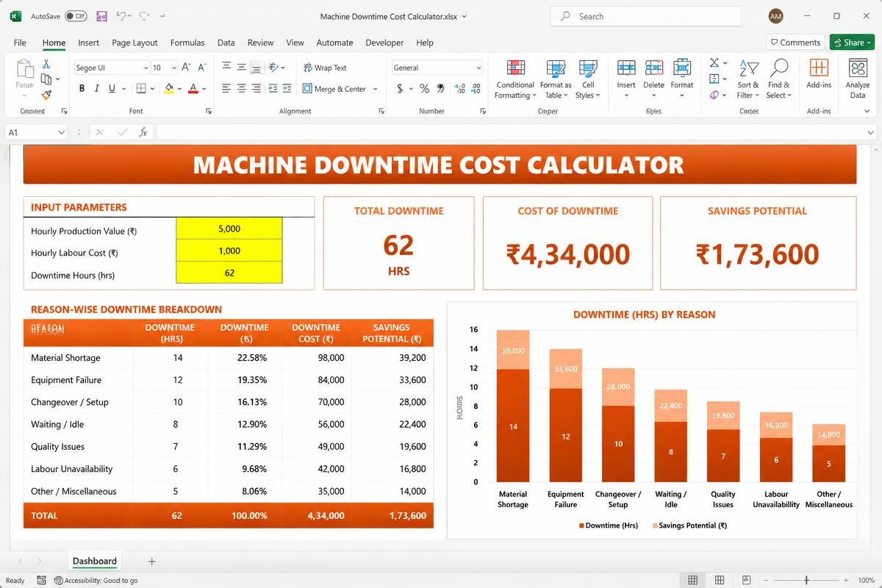Image resolution: width=882 pixels, height=588 pixels.
Task: Align text left
Action: coord(226,88)
